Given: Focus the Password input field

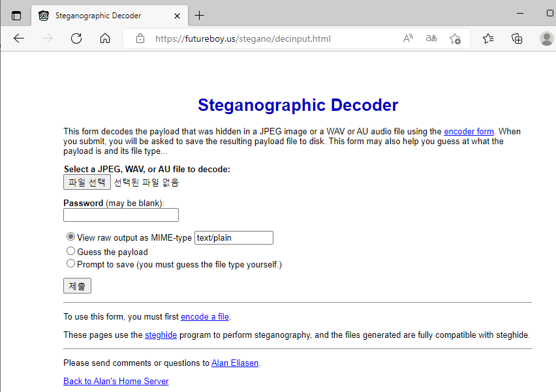Looking at the screenshot, I should click(121, 215).
